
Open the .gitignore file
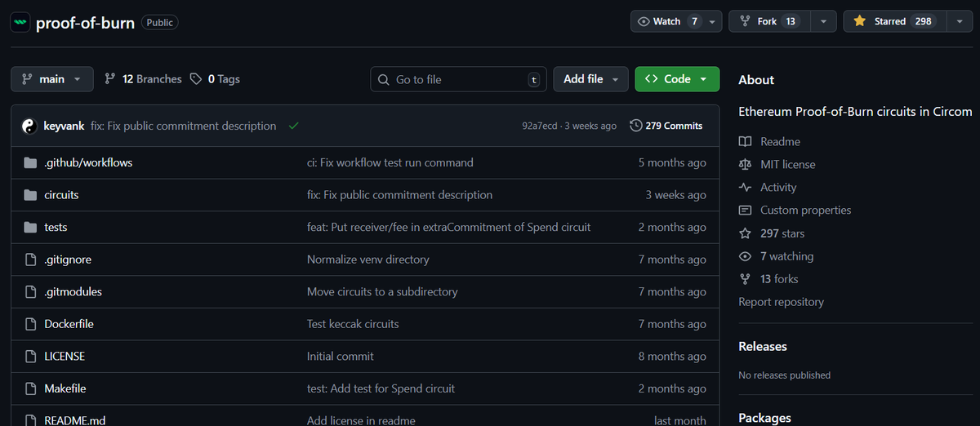(x=68, y=260)
